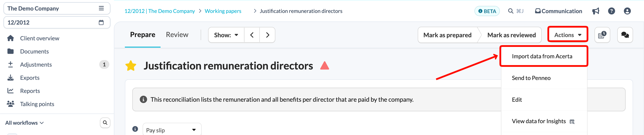Expand the All workflows selector
Screen dimensions: 644x135
25,123
